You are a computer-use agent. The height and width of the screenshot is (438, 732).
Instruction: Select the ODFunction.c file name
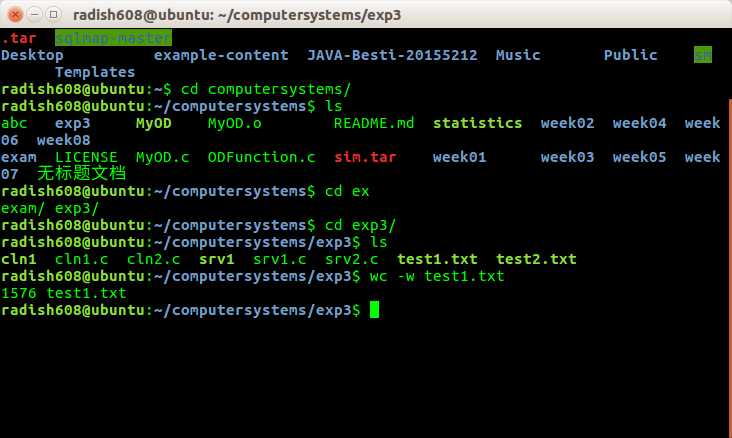tap(261, 157)
